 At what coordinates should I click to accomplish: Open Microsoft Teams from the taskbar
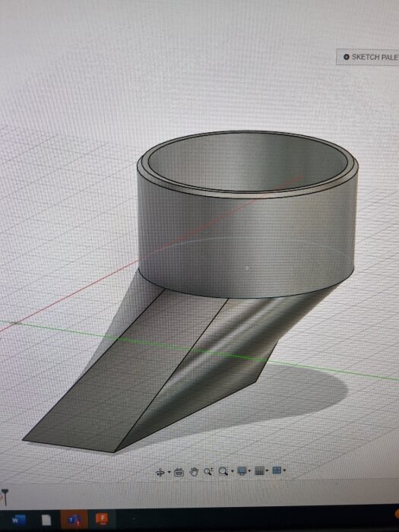pos(74,519)
